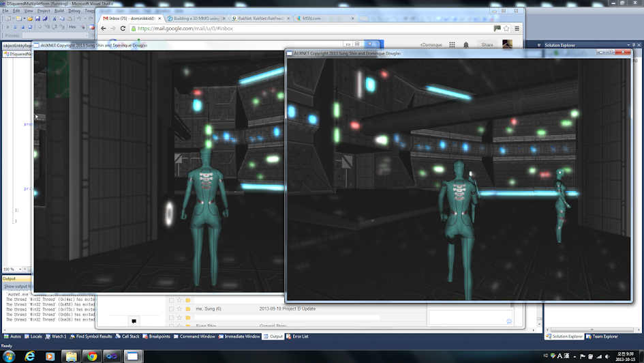Viewport: 644px width, 363px height.
Task: Switch to the Locals debug tab
Action: (x=33, y=336)
